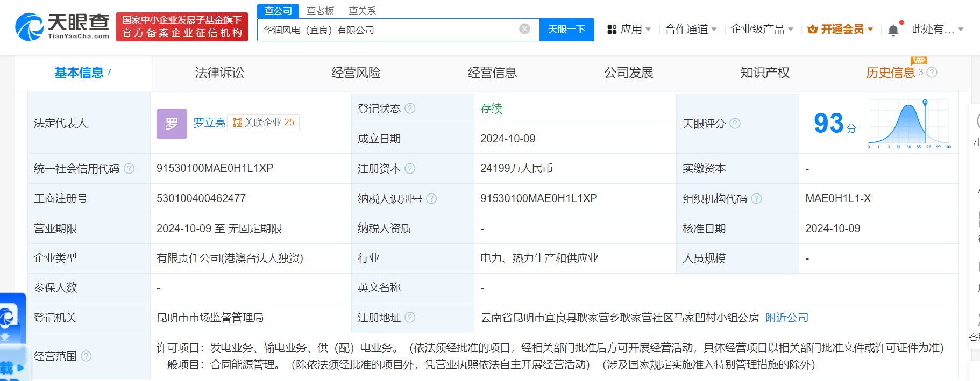Viewport: 980px width, 381px height.
Task: Expand the 开通会员 dropdown arrow
Action: tap(870, 30)
